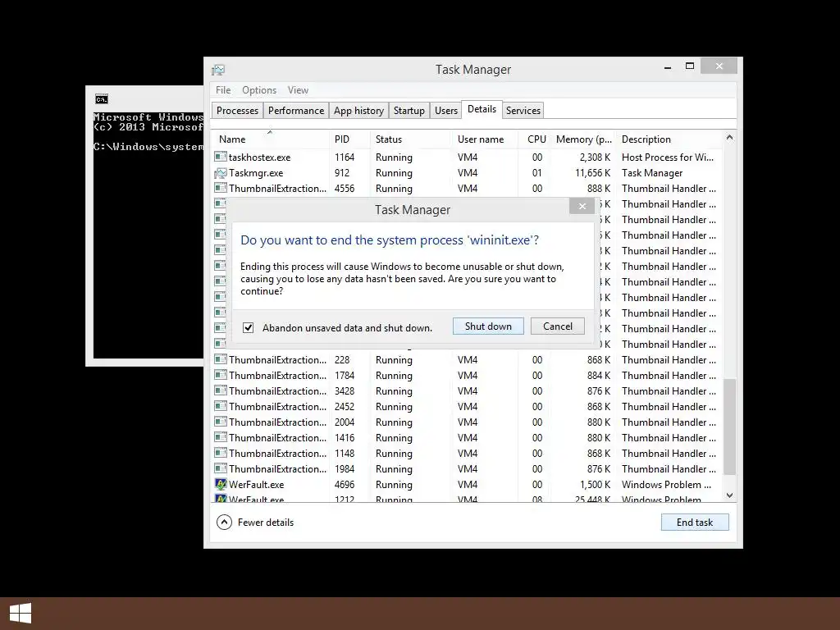Switch to the Services tab
The width and height of the screenshot is (840, 630).
tap(523, 111)
